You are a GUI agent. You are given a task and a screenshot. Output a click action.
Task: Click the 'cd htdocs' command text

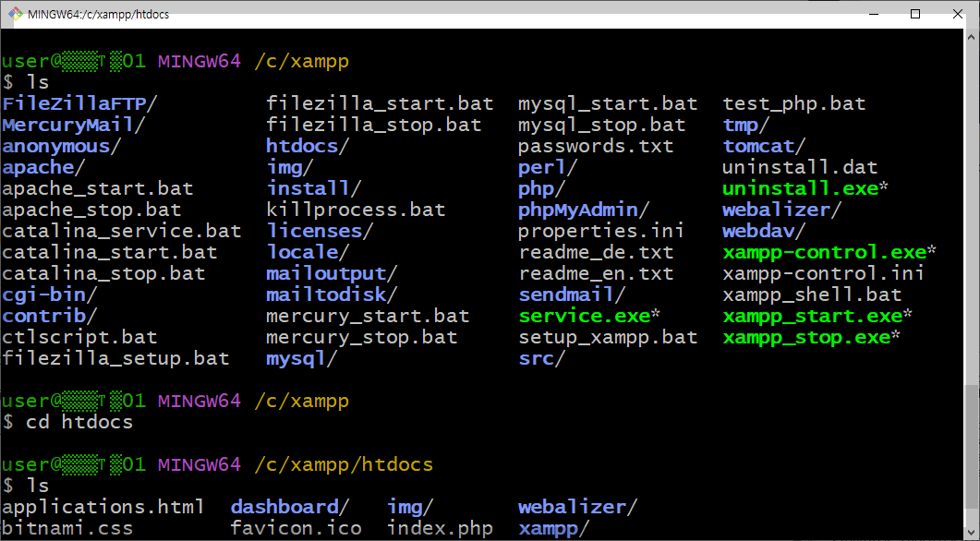coord(79,422)
